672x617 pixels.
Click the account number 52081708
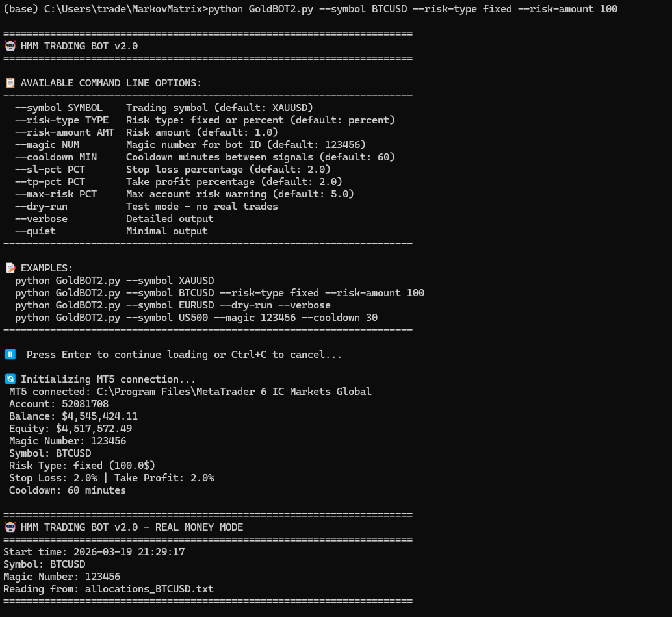click(x=85, y=404)
